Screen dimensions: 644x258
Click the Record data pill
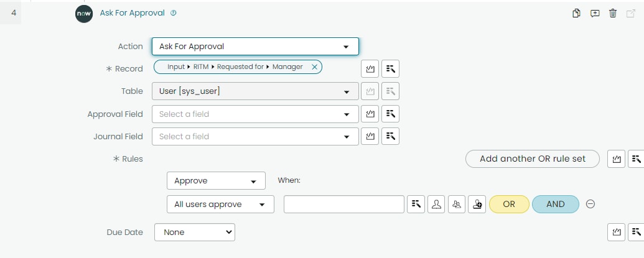tap(238, 67)
